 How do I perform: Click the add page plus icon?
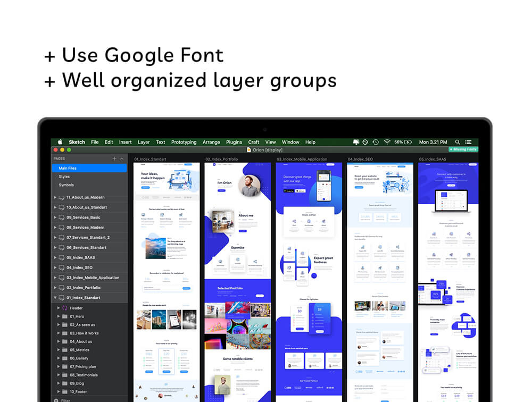114,158
